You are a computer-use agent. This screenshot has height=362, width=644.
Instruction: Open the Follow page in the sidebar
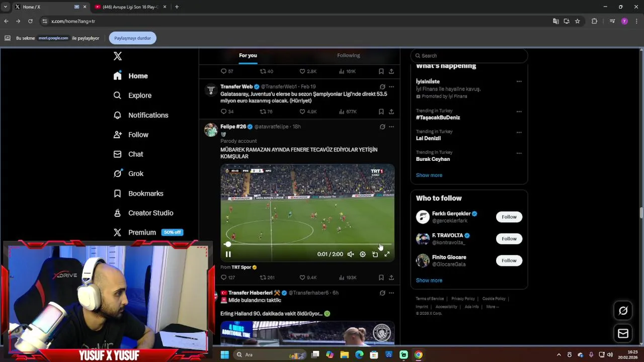(x=131, y=135)
